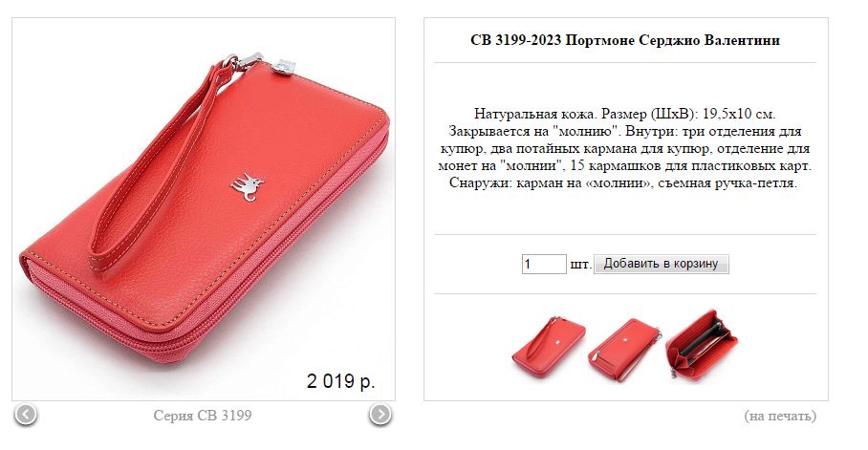Viewport: 868px width, 450px height.
Task: Open the print version (на печать)
Action: click(780, 416)
